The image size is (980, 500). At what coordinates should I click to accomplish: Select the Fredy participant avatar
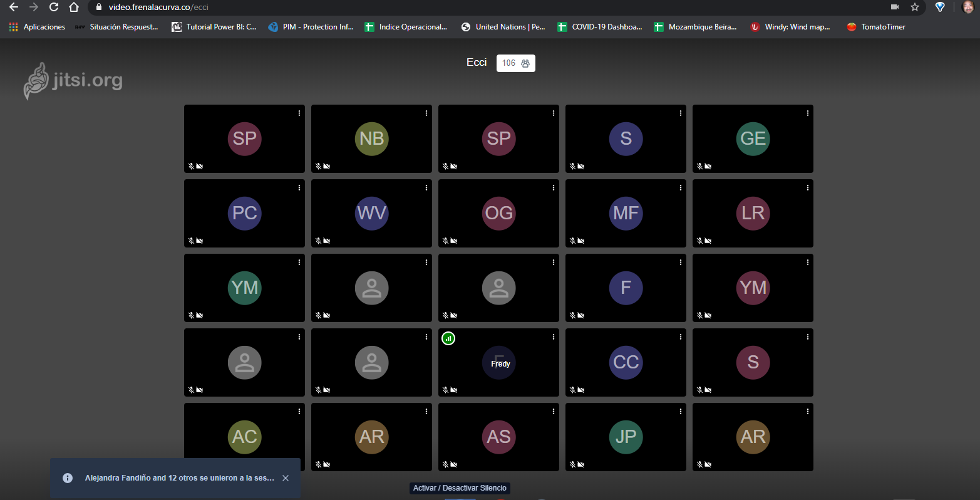click(x=499, y=363)
